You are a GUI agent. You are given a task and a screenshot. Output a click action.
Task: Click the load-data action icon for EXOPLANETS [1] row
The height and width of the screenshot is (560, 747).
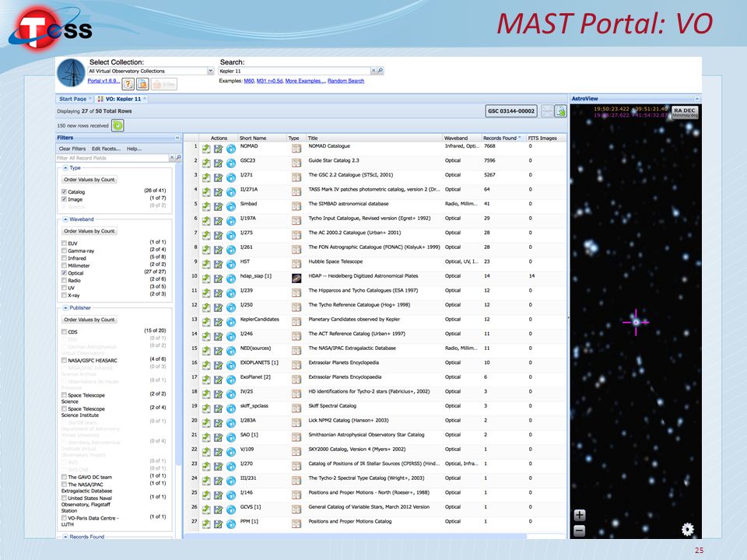[x=206, y=366]
